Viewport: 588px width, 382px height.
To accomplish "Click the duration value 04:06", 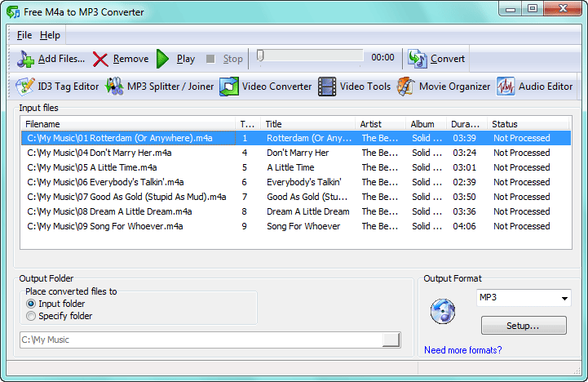I will [x=464, y=226].
